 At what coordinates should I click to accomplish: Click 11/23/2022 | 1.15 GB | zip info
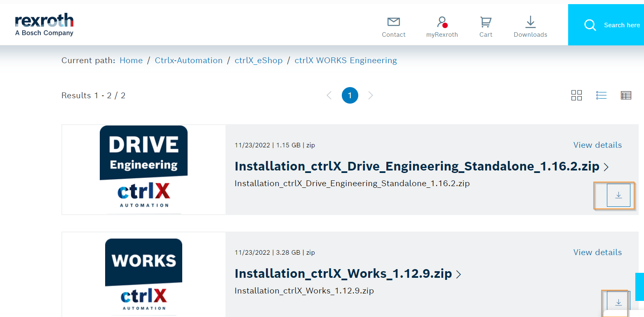275,145
